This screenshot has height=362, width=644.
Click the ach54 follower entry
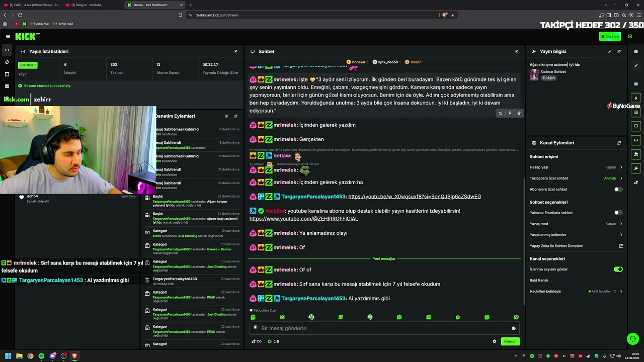click(32, 196)
